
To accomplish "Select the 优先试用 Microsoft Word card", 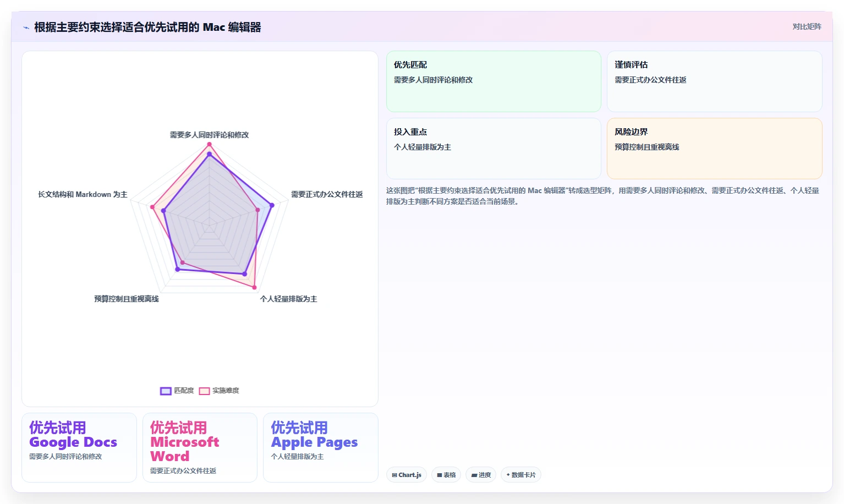I will (x=200, y=447).
